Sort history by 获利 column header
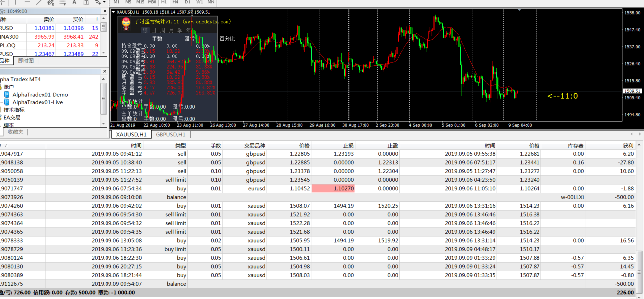 coord(628,146)
